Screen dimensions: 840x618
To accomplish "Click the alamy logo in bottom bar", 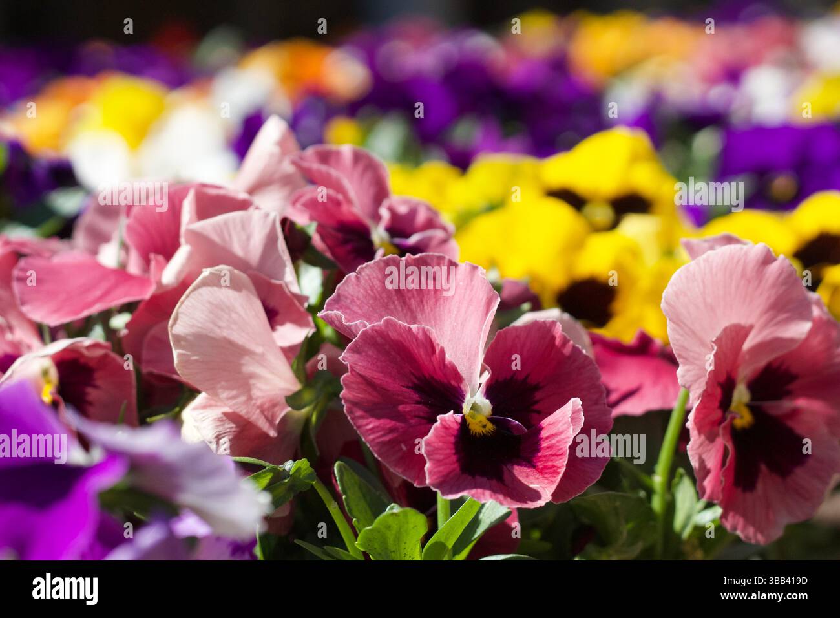I will [65, 589].
